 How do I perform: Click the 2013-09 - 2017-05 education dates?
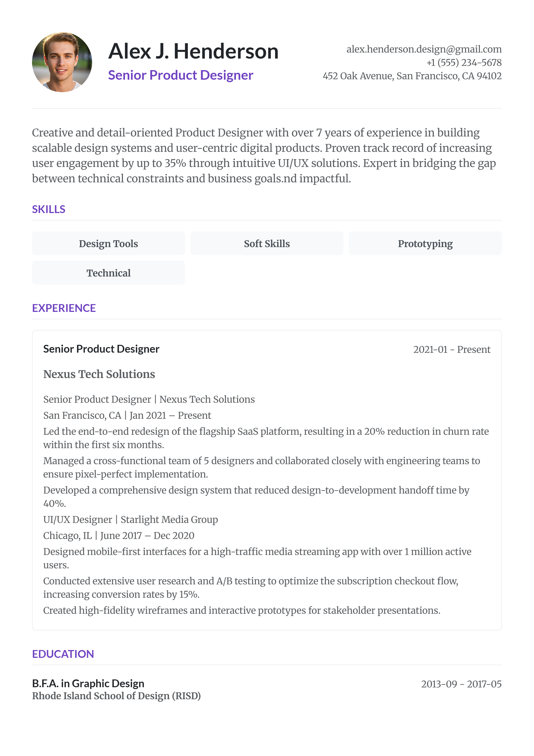[x=461, y=684]
